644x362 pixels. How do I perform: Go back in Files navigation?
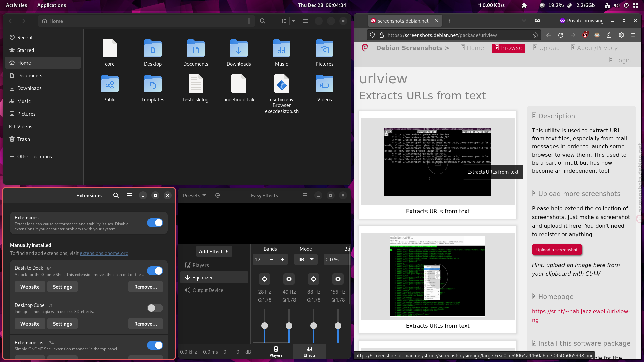click(x=11, y=21)
